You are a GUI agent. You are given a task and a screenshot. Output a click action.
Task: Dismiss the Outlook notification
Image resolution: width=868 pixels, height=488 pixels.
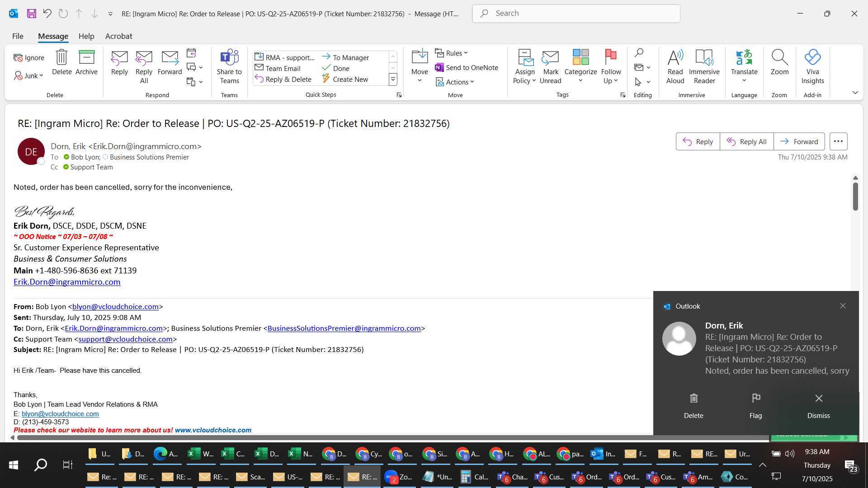point(818,406)
